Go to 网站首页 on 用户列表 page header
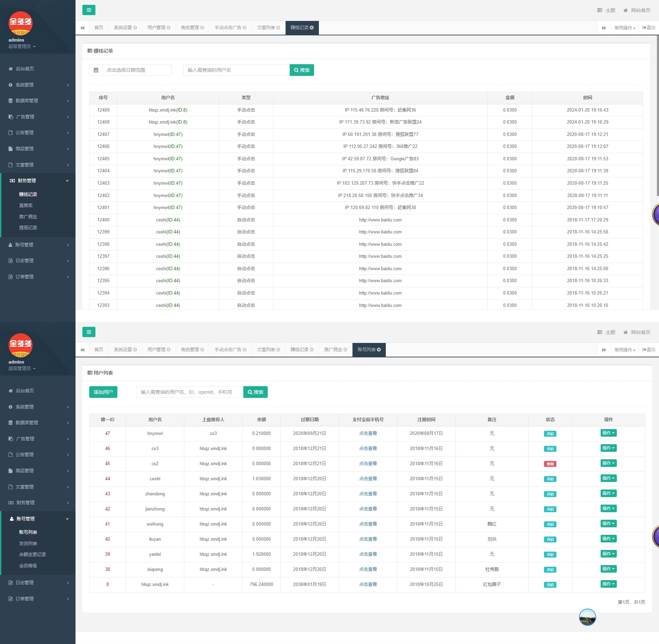This screenshot has width=659, height=644. coord(637,332)
